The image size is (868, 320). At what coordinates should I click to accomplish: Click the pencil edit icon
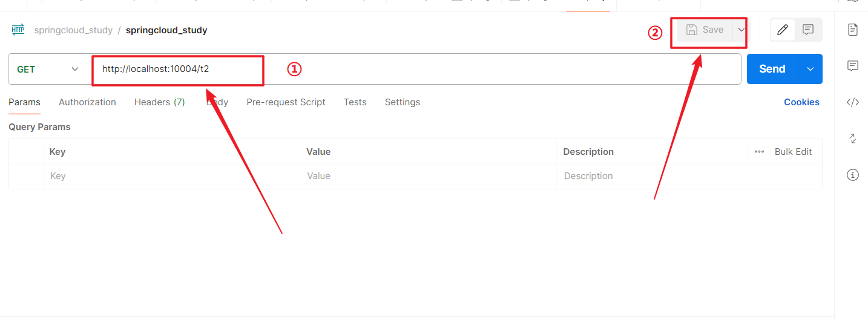[783, 30]
